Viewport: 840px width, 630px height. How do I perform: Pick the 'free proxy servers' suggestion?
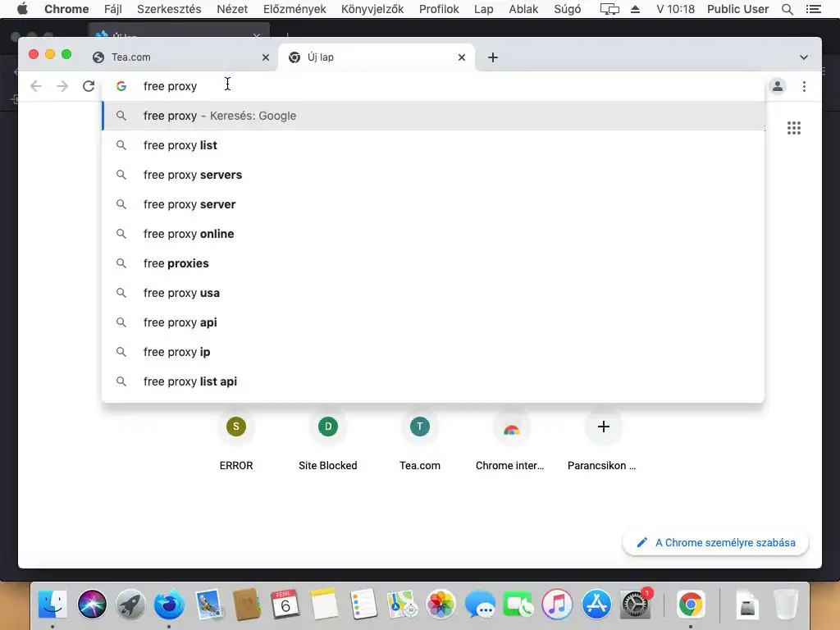[433, 175]
